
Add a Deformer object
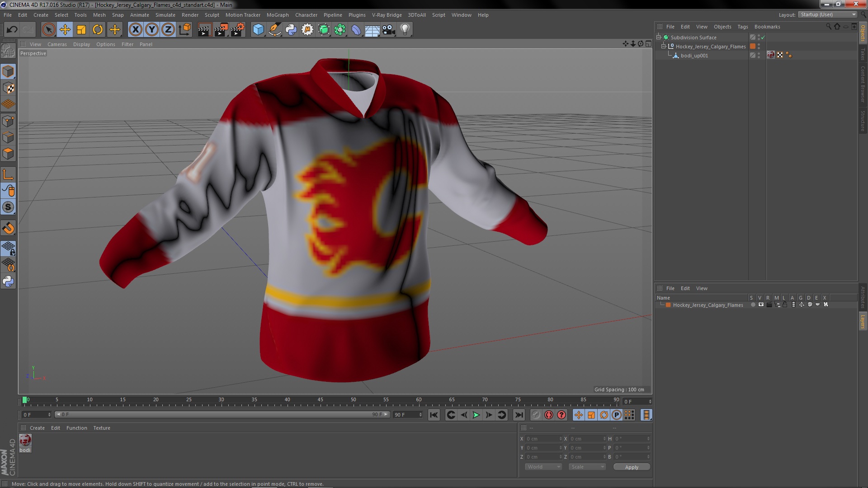356,30
